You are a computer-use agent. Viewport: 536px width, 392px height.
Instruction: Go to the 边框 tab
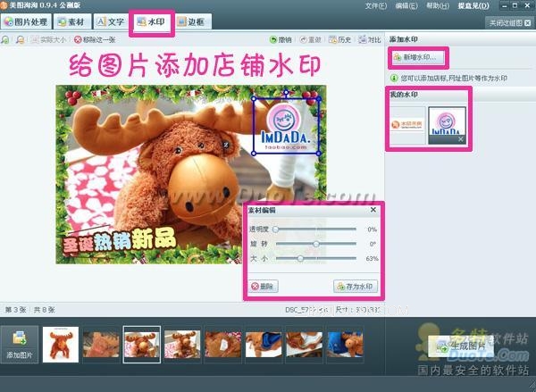(x=192, y=21)
